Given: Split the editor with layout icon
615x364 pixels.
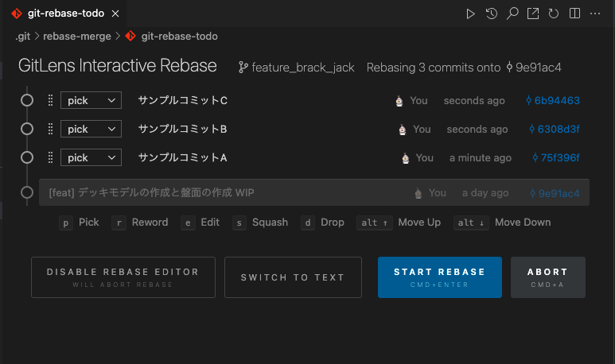Looking at the screenshot, I should click(x=574, y=14).
